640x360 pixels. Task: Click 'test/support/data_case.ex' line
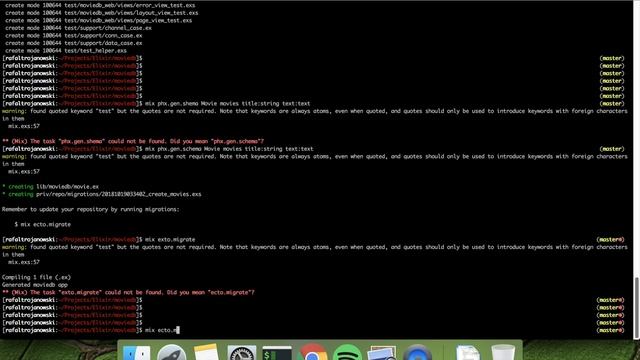point(73,43)
